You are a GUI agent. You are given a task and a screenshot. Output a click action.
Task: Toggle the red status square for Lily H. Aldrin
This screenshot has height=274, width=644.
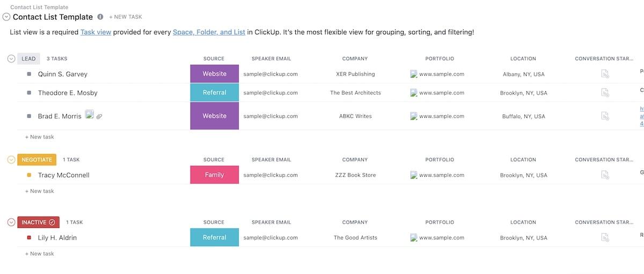(29, 237)
